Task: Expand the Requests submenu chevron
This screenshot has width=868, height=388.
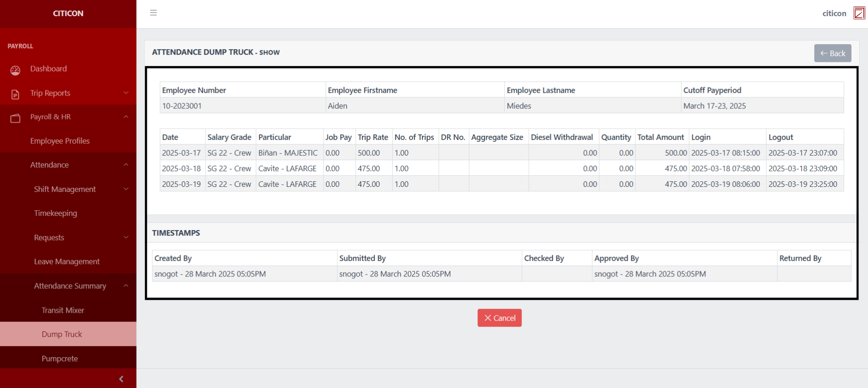Action: (126, 237)
